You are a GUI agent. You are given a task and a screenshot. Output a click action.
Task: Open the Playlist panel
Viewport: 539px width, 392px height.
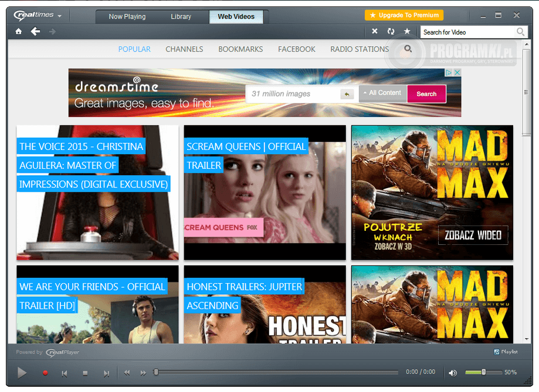pyautogui.click(x=506, y=352)
